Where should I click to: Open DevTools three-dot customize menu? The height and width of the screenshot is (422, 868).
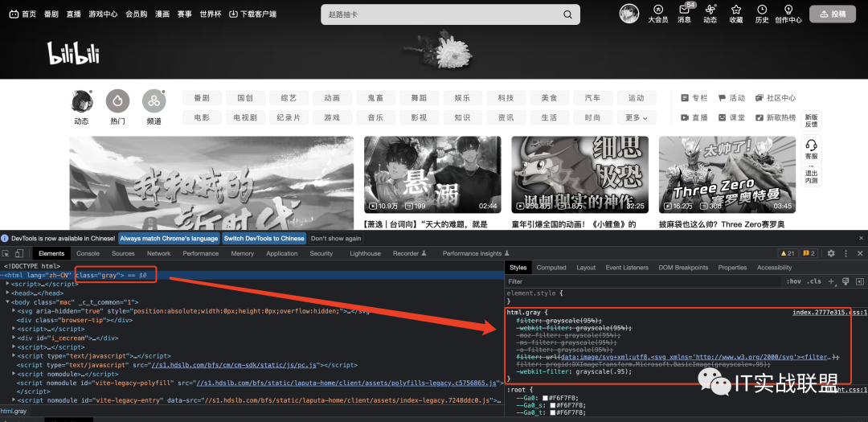point(845,254)
